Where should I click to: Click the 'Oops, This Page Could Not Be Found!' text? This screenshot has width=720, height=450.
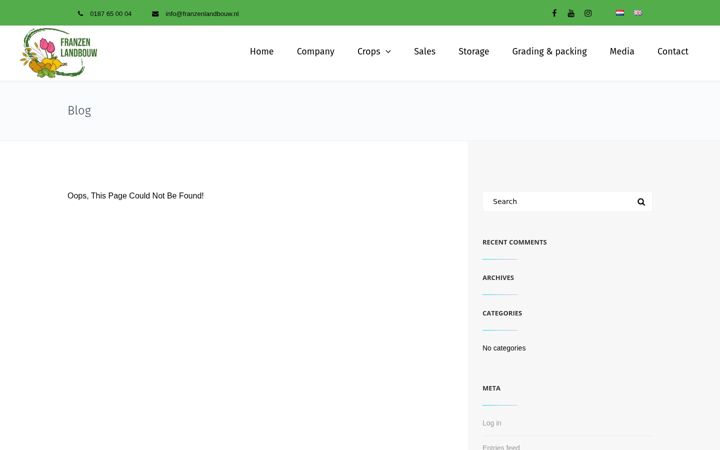point(135,196)
